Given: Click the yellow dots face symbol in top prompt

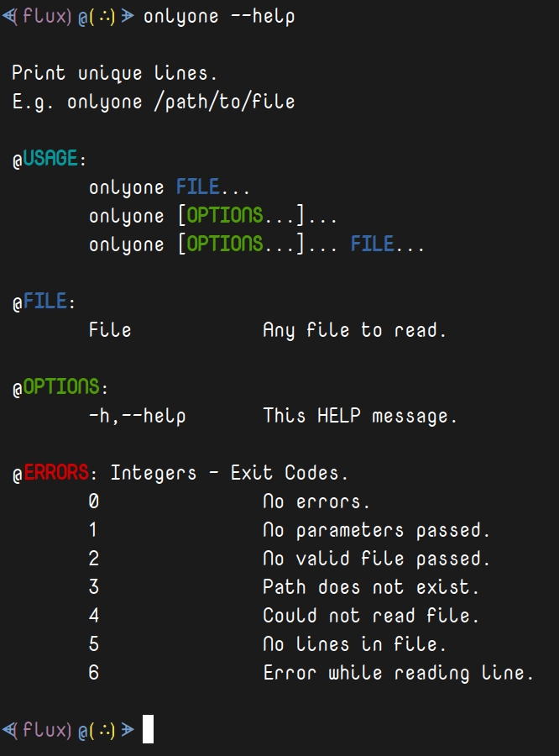Looking at the screenshot, I should pyautogui.click(x=106, y=18).
